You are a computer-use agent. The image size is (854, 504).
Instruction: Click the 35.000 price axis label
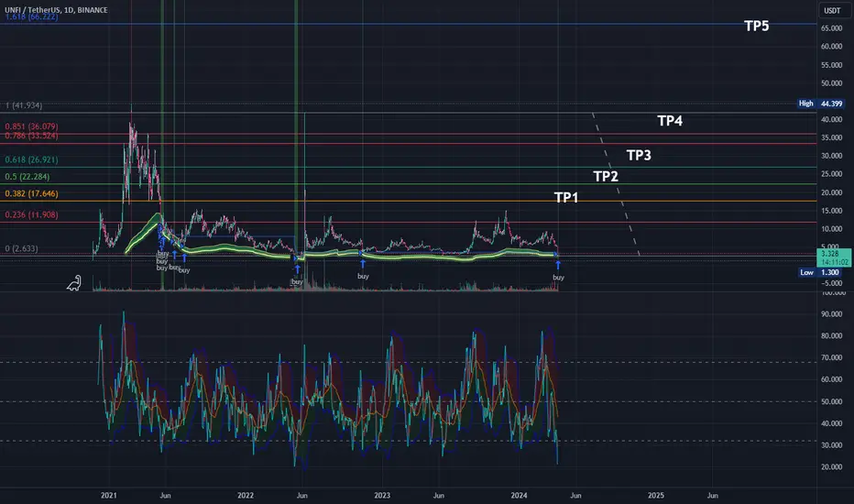pos(832,137)
